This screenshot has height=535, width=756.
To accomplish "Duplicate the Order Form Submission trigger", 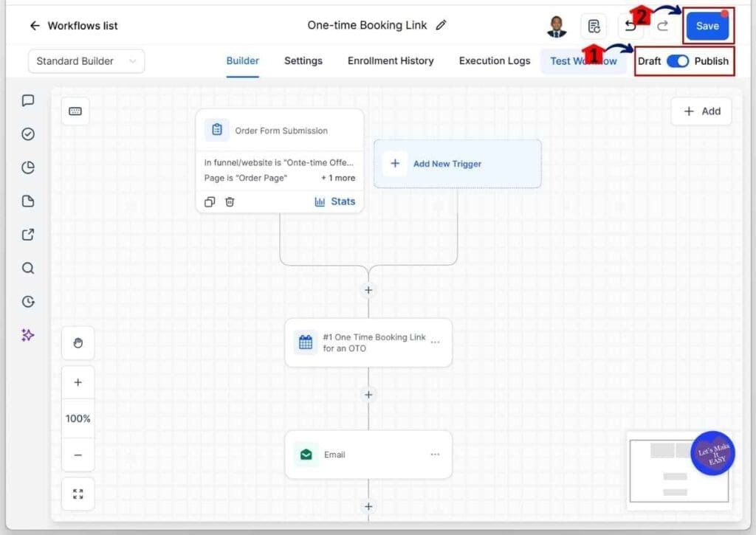I will point(209,202).
